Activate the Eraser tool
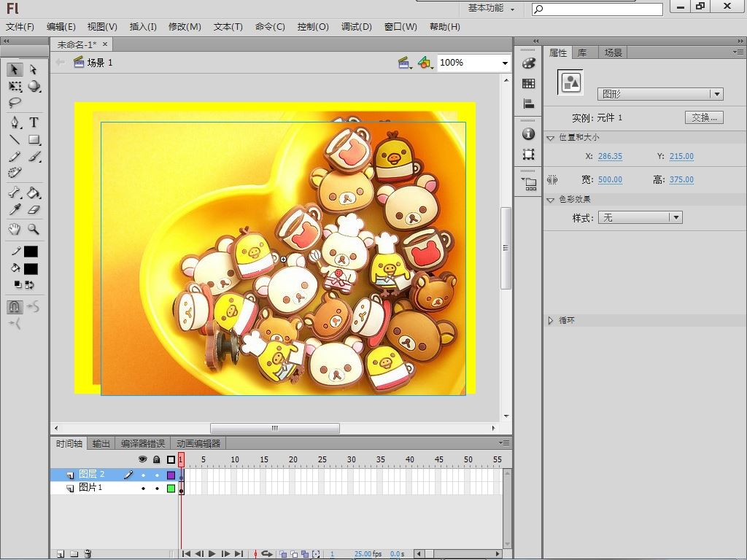Image resolution: width=747 pixels, height=560 pixels. [x=34, y=210]
